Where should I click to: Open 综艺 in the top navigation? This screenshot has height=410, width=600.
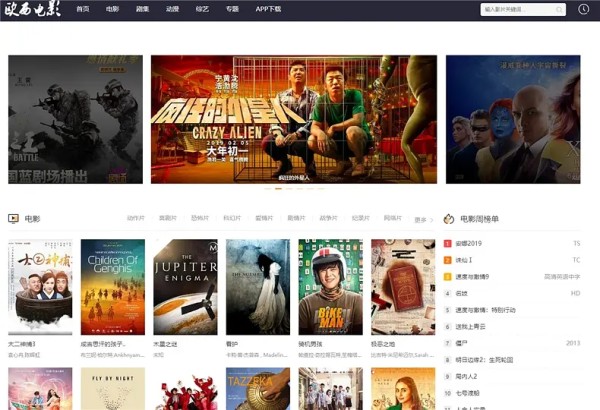[x=202, y=9]
